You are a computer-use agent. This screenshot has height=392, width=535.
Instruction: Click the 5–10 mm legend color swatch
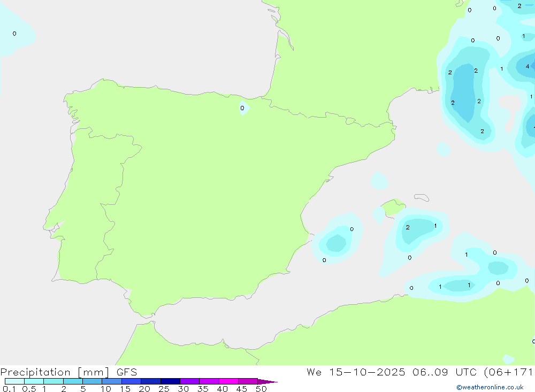click(93, 381)
